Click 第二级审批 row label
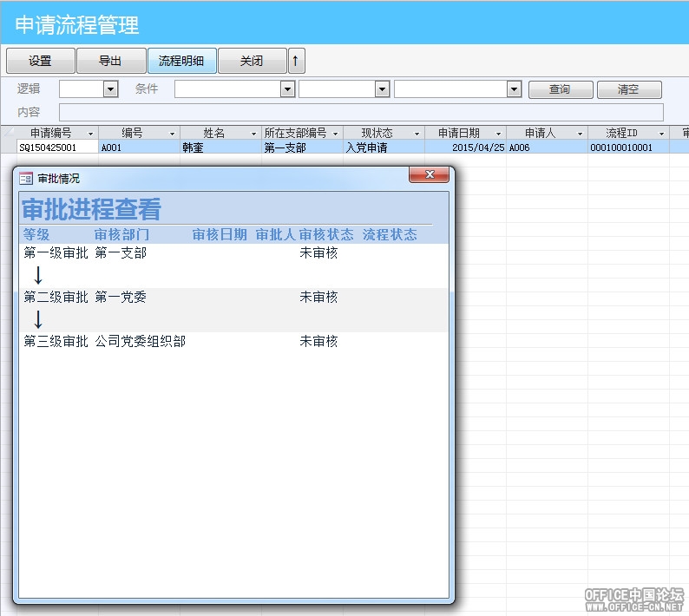 (x=56, y=297)
